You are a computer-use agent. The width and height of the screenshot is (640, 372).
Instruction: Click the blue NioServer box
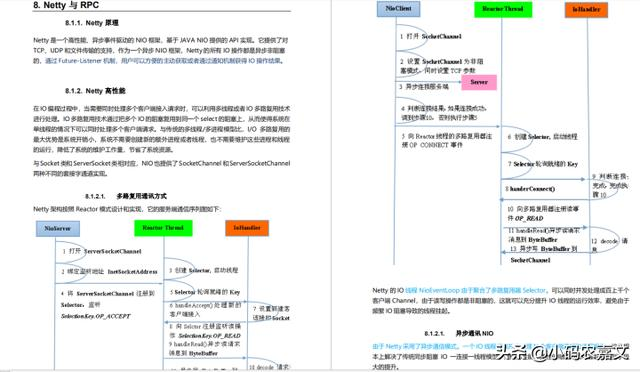(x=58, y=229)
